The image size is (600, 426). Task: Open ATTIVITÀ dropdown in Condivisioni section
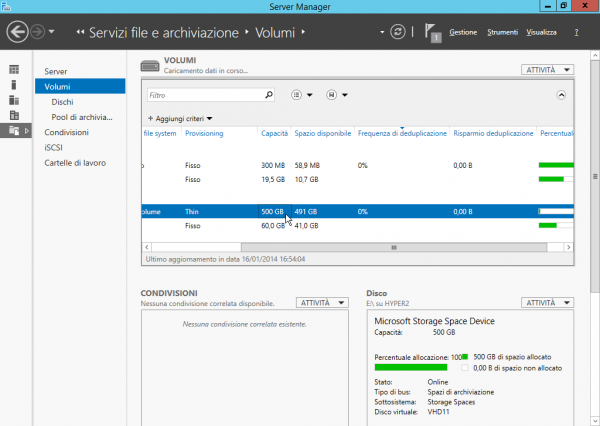[322, 303]
